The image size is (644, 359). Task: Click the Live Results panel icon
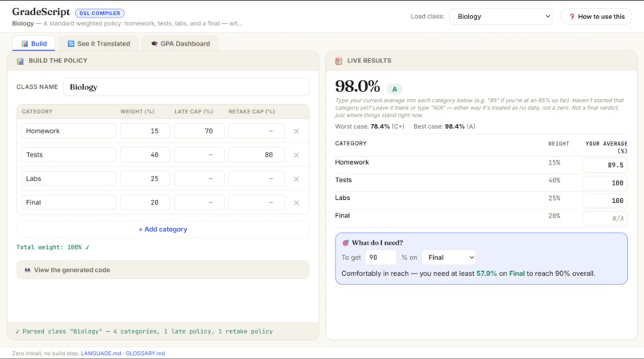pos(339,61)
